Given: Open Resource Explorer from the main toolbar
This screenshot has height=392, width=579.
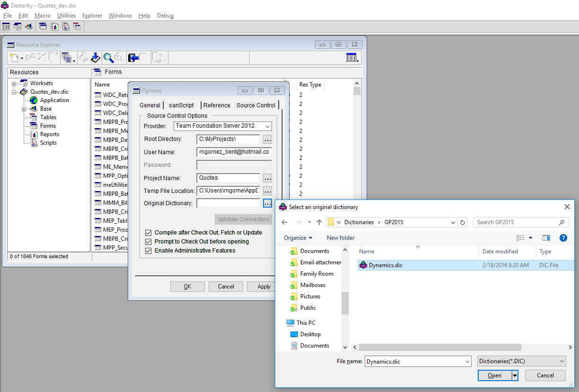Looking at the screenshot, I should pyautogui.click(x=6, y=26).
